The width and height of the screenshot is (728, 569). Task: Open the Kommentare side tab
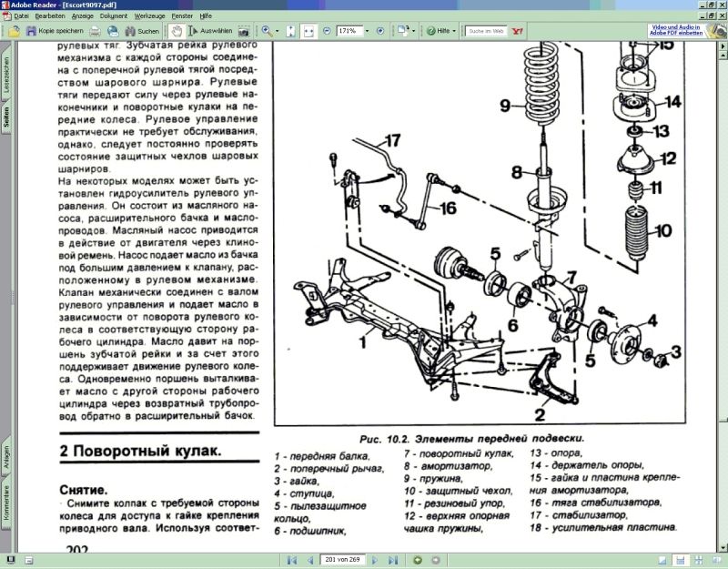tap(6, 503)
